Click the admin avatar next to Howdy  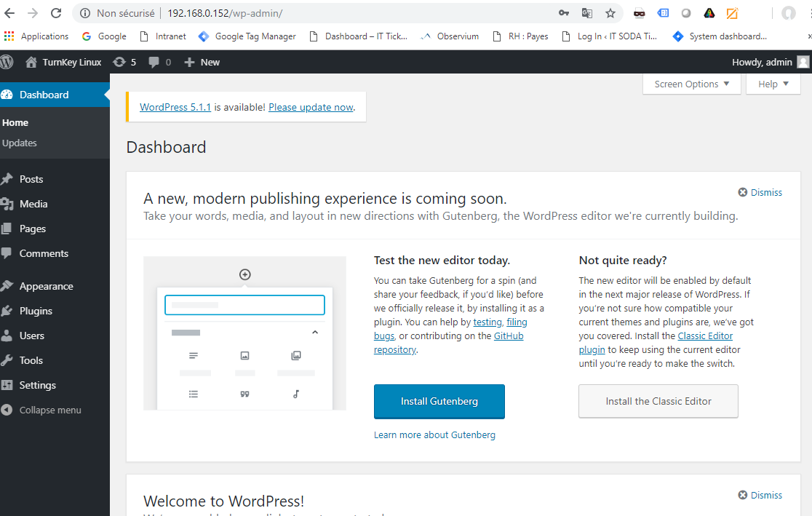(x=803, y=62)
